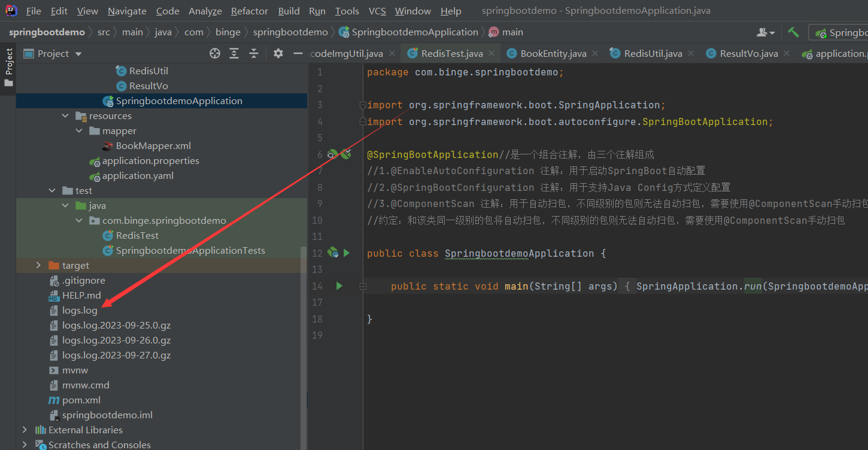This screenshot has height=450, width=868.
Task: Switch to the RedisTest.java editor tab
Action: (451, 54)
